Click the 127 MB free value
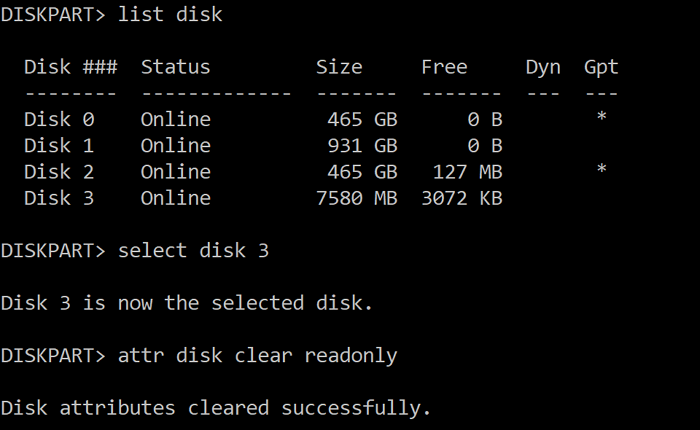 467,171
